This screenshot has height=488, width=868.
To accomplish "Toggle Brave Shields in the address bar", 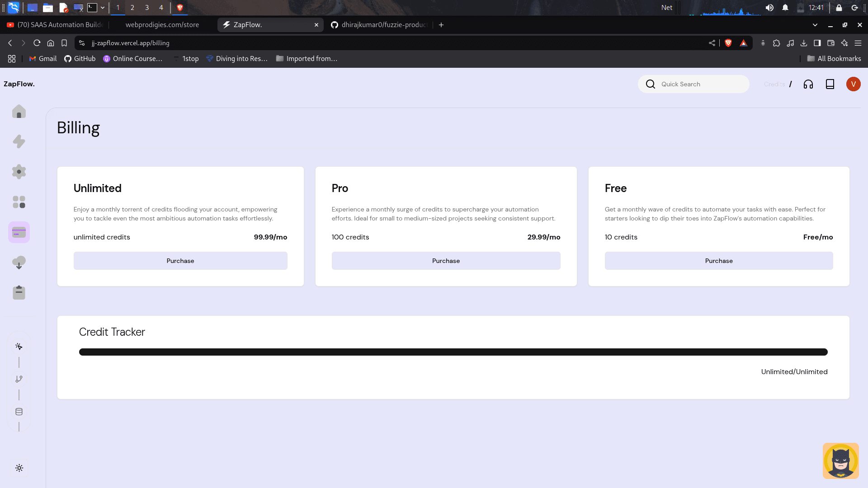I will coord(728,43).
